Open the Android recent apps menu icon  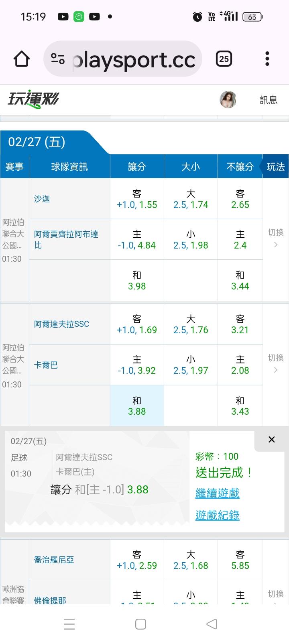[69, 624]
